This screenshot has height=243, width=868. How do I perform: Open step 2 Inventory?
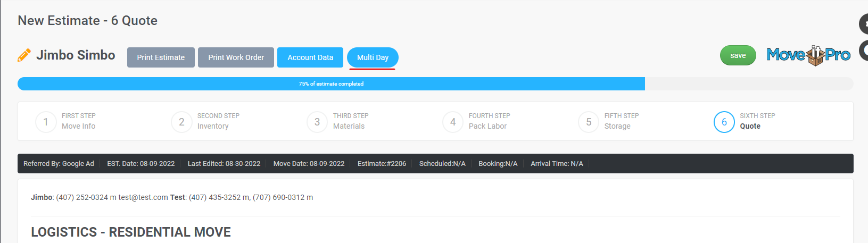click(x=182, y=122)
